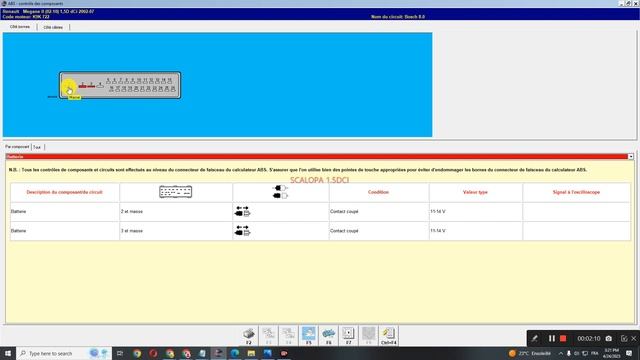Click the taskbar clock and date

(611, 353)
